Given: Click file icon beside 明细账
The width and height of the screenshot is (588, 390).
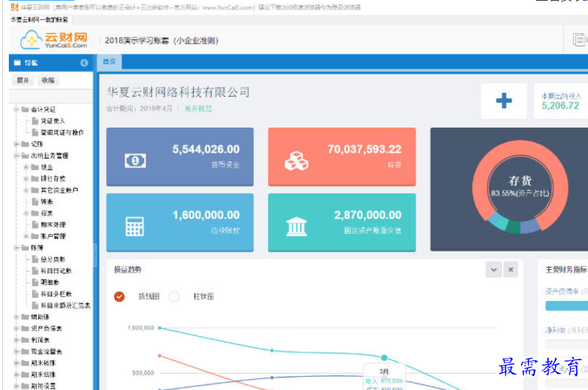Looking at the screenshot, I should tap(35, 282).
